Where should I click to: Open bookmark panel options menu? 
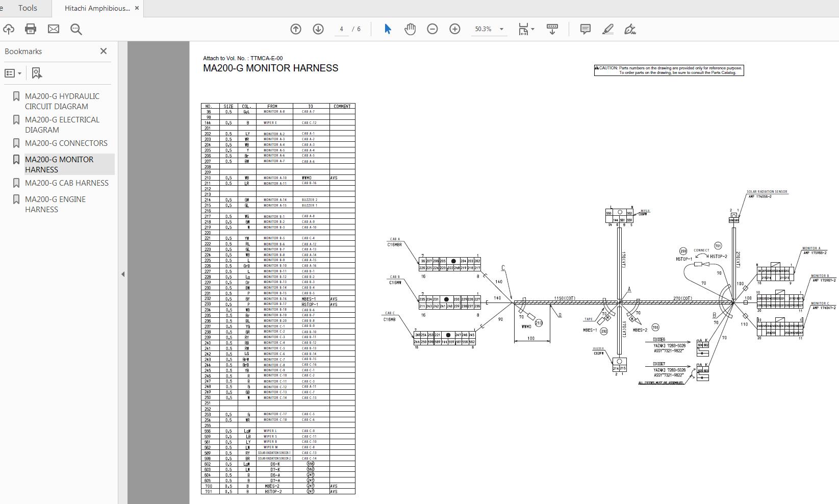(19, 73)
